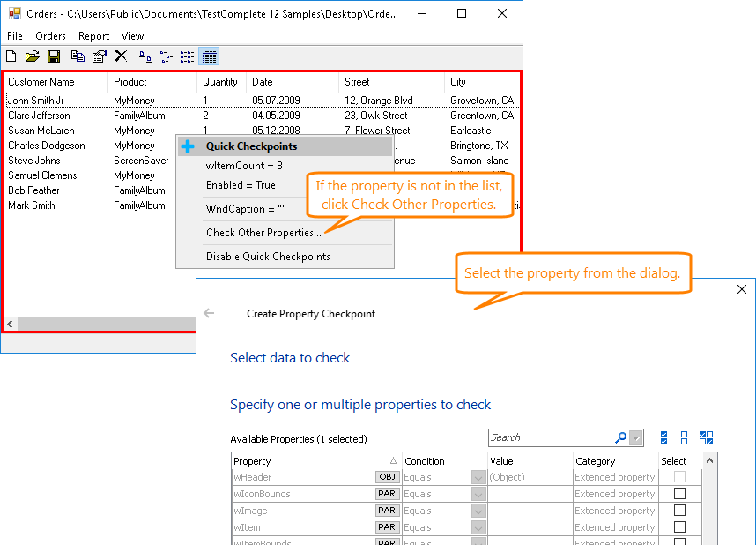Delete order using toolbar X icon
The width and height of the screenshot is (756, 545).
121,56
